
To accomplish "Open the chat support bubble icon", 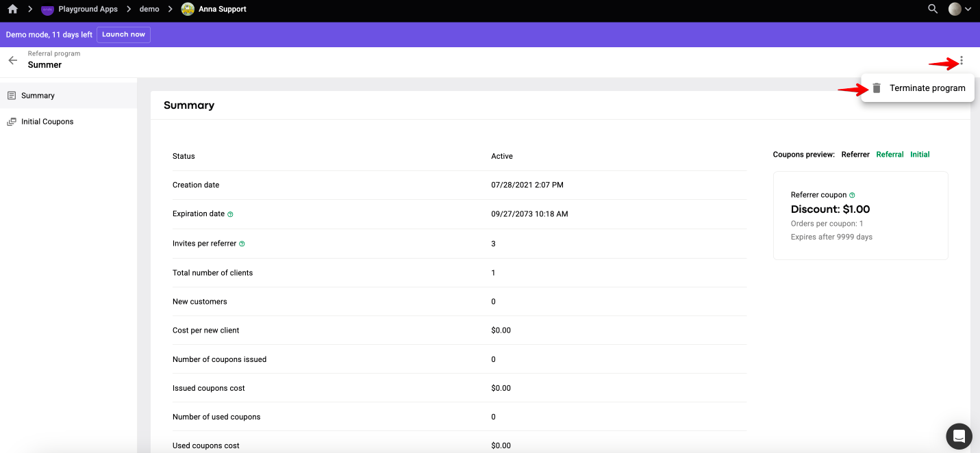I will (x=959, y=436).
